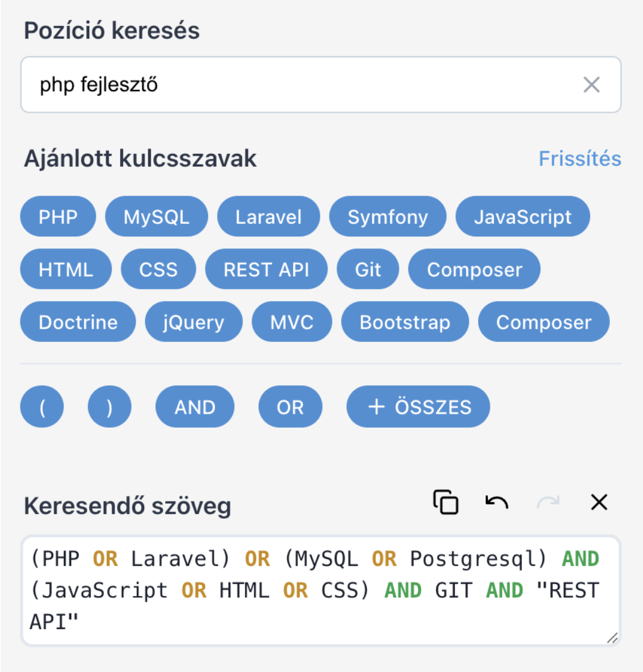The height and width of the screenshot is (672, 643).
Task: Select the jQuery keyword
Action: (x=193, y=322)
